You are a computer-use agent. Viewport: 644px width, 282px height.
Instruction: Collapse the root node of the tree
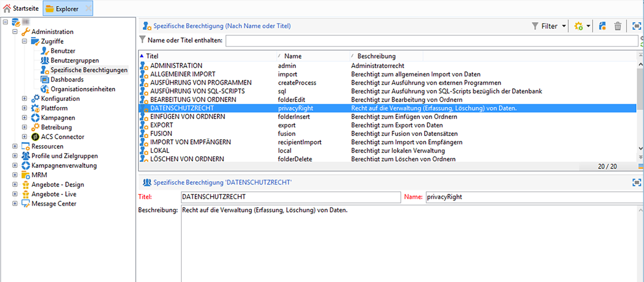(x=6, y=22)
